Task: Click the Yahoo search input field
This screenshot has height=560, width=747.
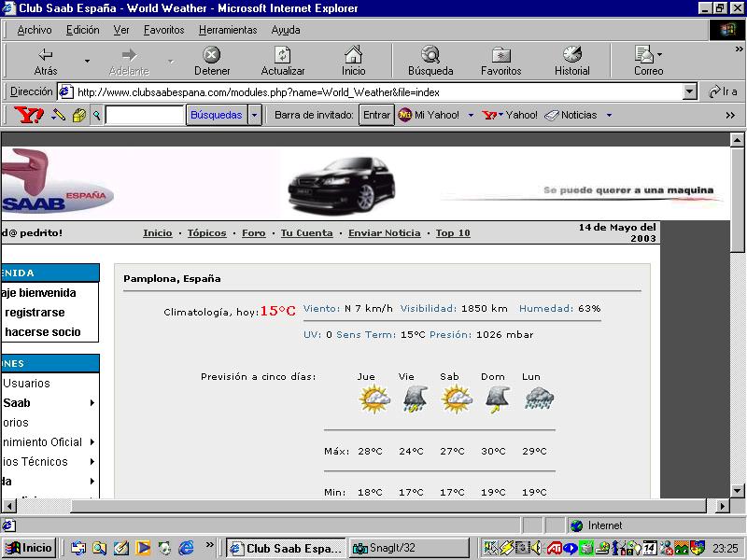Action: pyautogui.click(x=145, y=115)
